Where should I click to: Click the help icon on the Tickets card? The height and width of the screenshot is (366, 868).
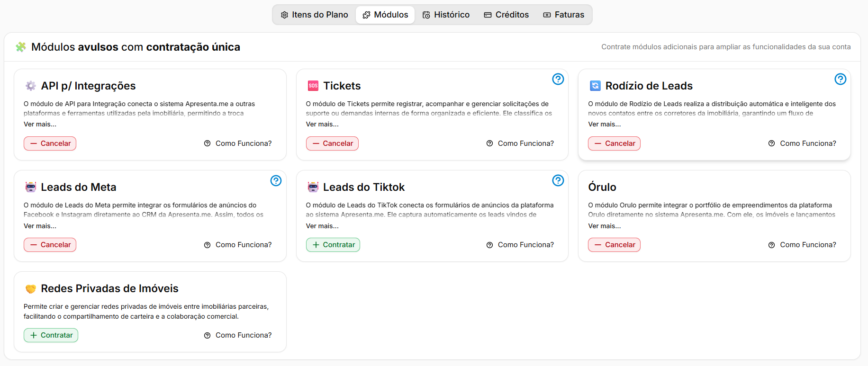click(558, 79)
